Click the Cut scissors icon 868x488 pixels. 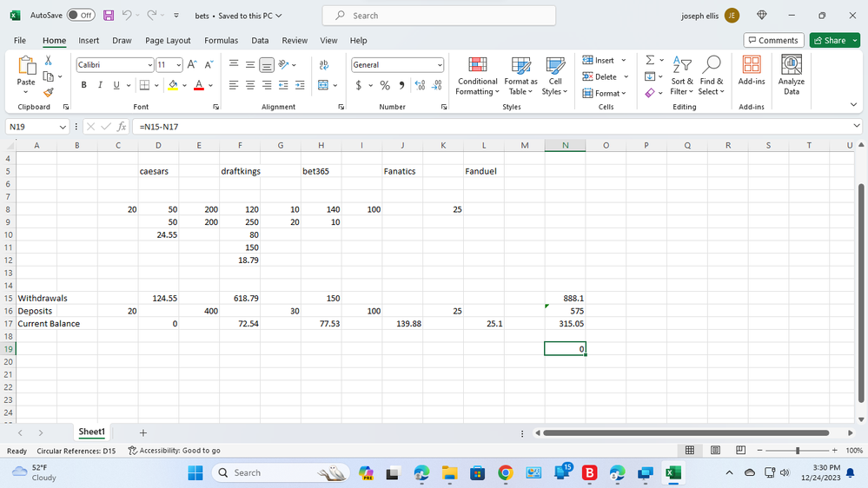pyautogui.click(x=48, y=60)
